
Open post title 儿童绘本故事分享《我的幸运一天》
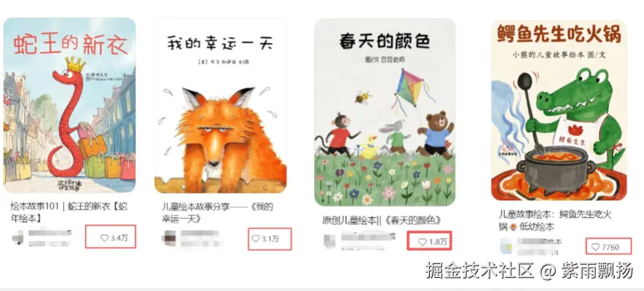pyautogui.click(x=217, y=212)
